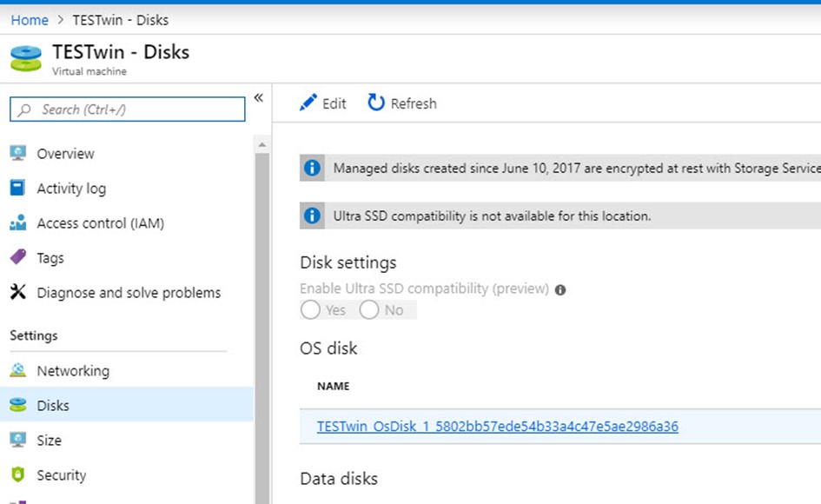Viewport: 821px width, 504px height.
Task: Select Yes for Ultra SSD compatibility
Action: [x=310, y=310]
